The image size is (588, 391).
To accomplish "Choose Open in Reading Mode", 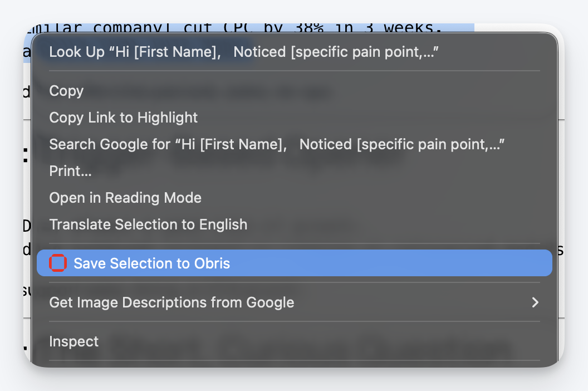I will 125,198.
